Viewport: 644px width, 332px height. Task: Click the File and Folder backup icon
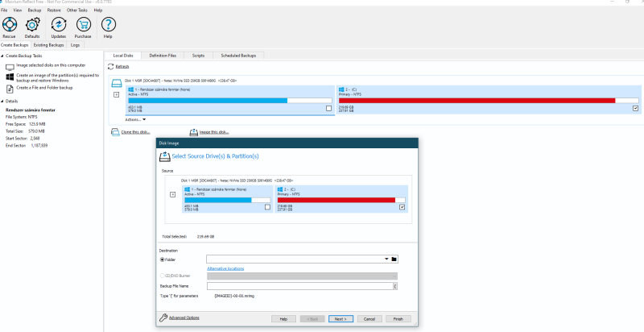pyautogui.click(x=10, y=89)
